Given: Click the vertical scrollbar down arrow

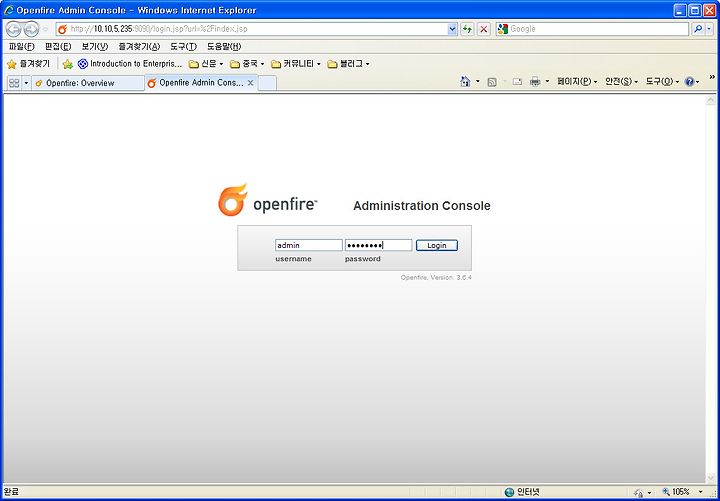Looking at the screenshot, I should [x=710, y=478].
